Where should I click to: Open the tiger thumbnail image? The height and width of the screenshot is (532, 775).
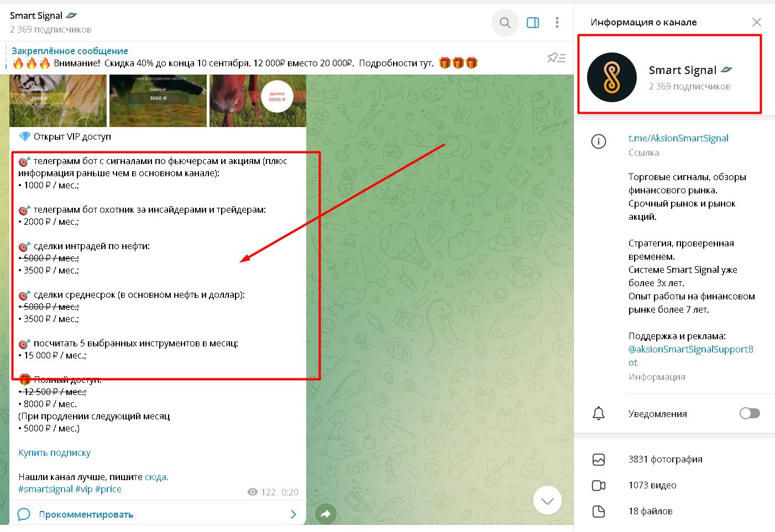click(58, 101)
